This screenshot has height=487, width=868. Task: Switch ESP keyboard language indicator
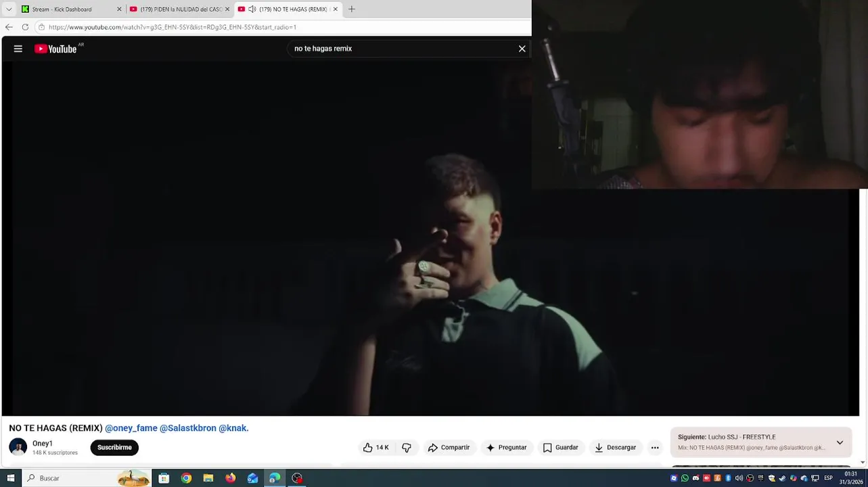(828, 478)
